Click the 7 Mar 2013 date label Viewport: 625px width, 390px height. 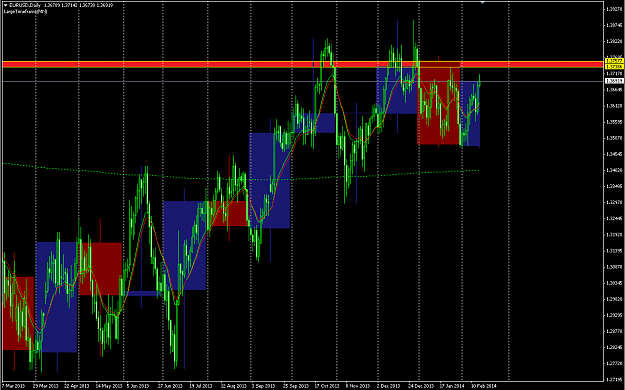point(14,386)
